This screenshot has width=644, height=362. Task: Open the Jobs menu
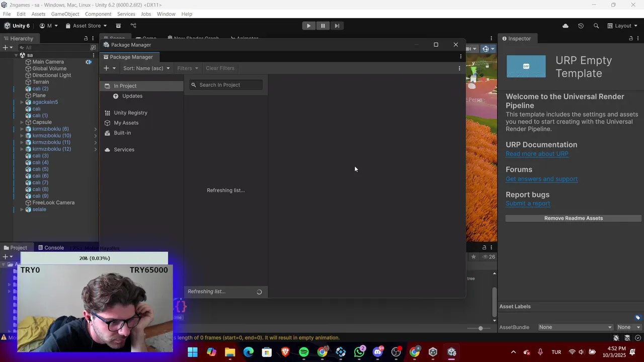point(146,14)
